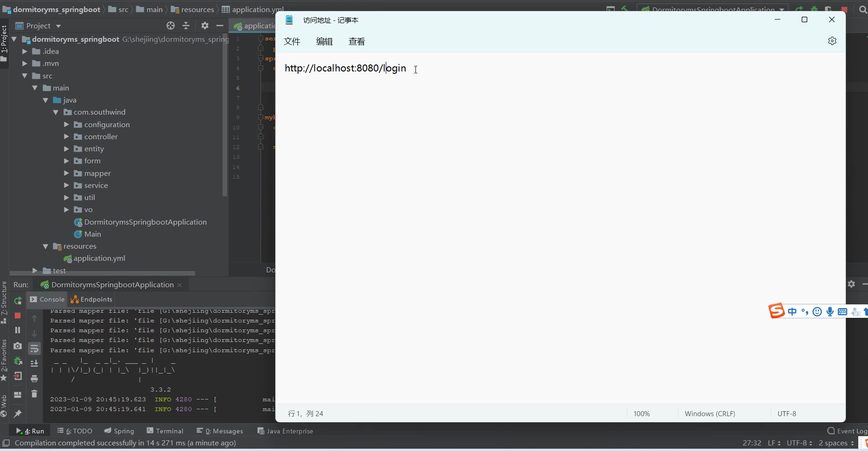The image size is (868, 451).
Task: Rerun DormitorymsSpringbootApplication in Run panel
Action: [18, 301]
